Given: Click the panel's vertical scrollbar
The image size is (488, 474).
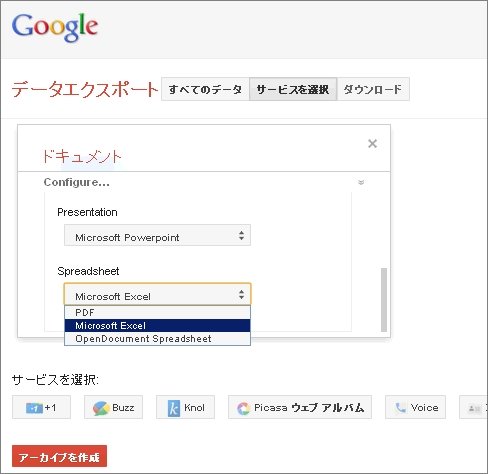Looking at the screenshot, I should (x=384, y=299).
